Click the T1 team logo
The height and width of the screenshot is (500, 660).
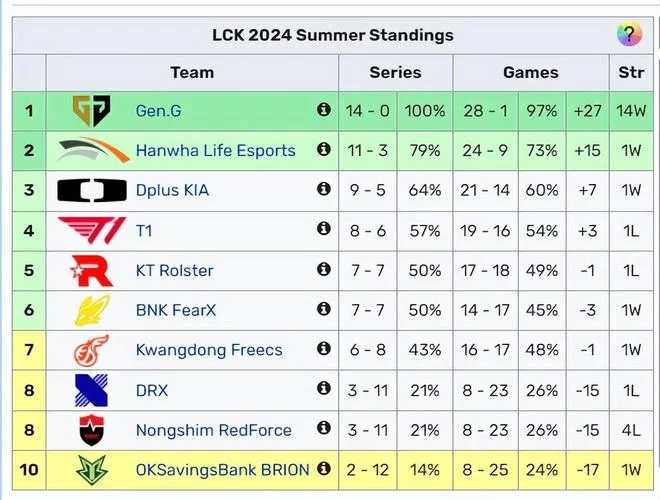[x=92, y=230]
